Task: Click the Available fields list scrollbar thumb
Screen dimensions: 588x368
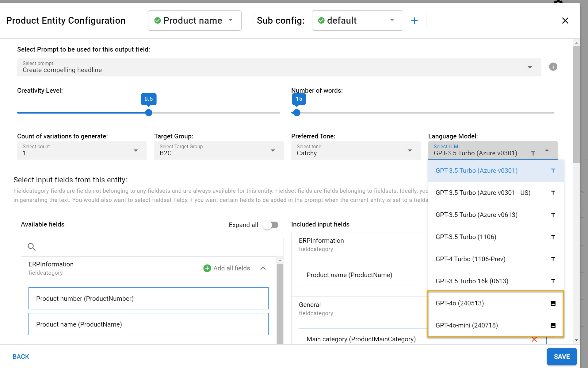Action: point(280,304)
